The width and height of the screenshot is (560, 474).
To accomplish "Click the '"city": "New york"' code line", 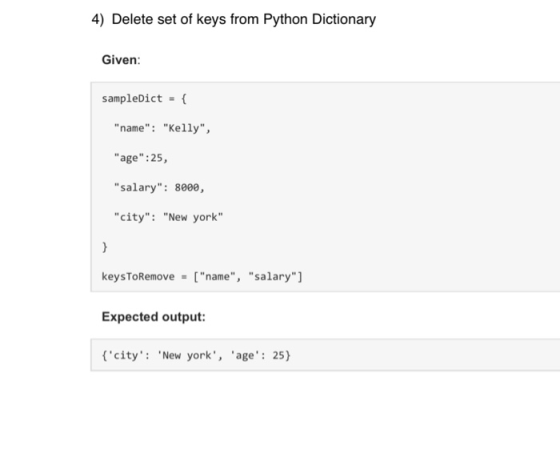I will tap(169, 217).
